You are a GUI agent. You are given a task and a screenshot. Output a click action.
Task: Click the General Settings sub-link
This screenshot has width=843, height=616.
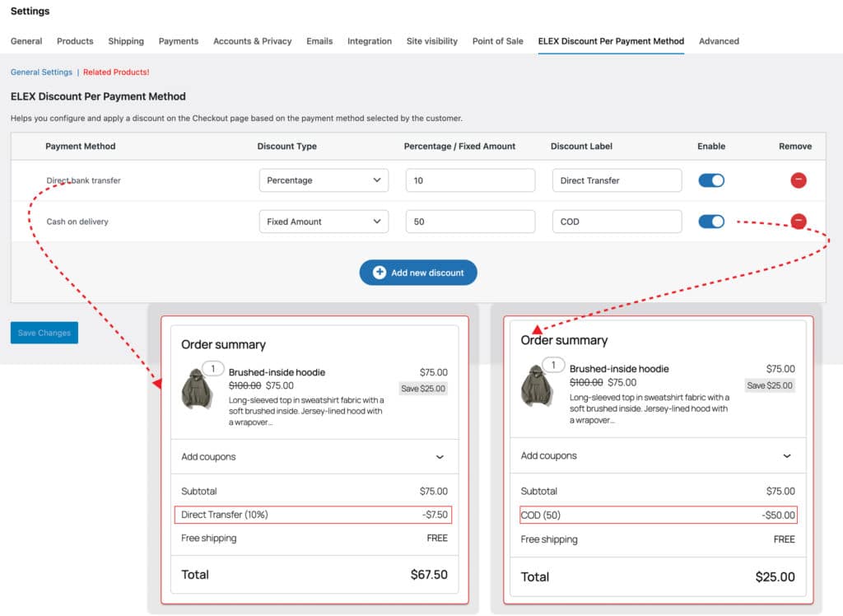(41, 72)
